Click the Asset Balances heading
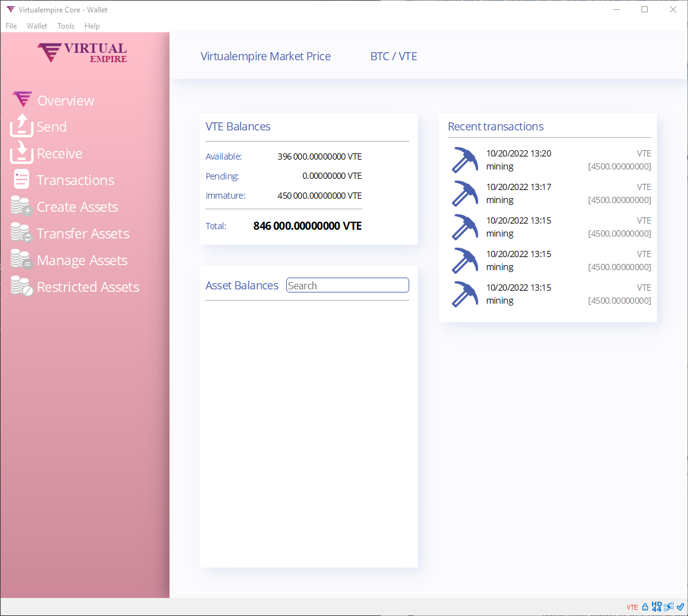This screenshot has width=688, height=616. 242,286
